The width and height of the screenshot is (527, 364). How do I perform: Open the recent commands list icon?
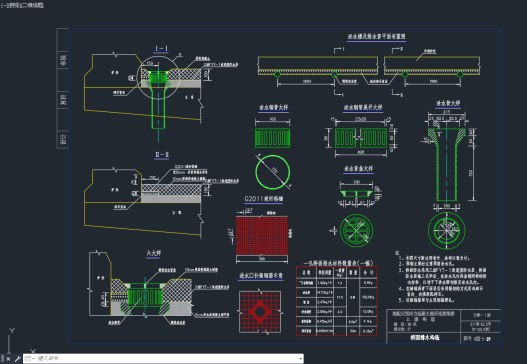point(29,359)
